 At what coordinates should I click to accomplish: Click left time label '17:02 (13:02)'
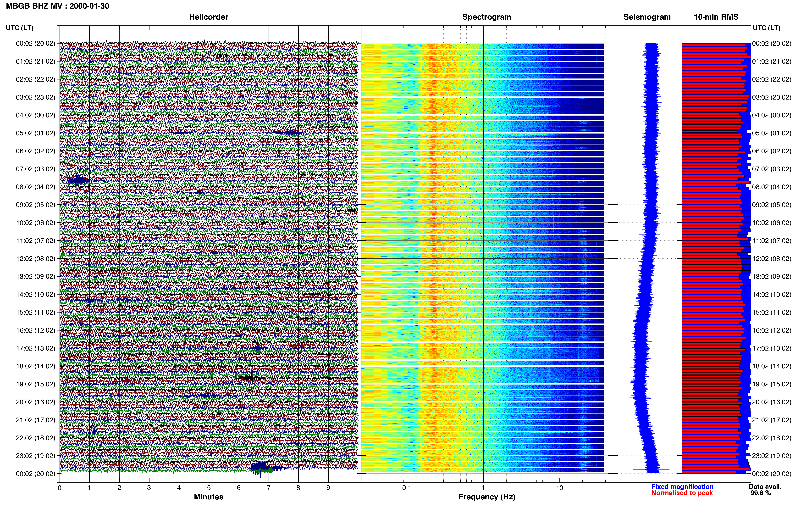[36, 348]
